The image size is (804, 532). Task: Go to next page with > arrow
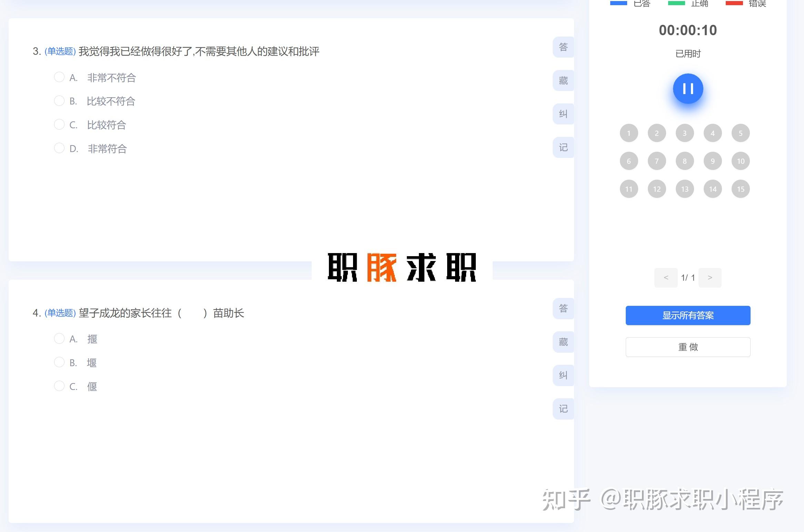tap(710, 278)
